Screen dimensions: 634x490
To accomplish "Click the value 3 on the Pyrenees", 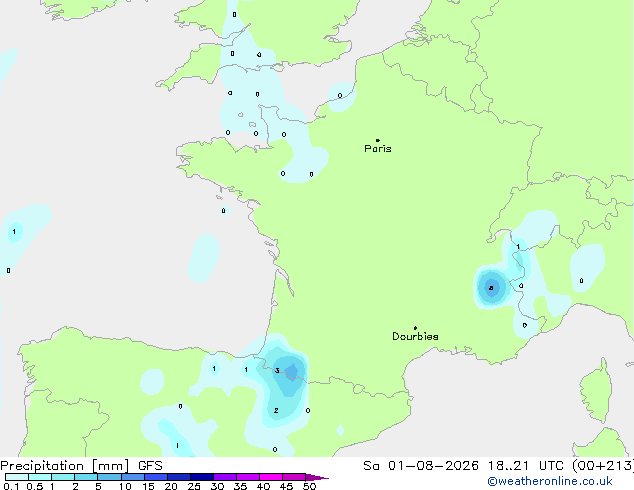I will pyautogui.click(x=277, y=370).
